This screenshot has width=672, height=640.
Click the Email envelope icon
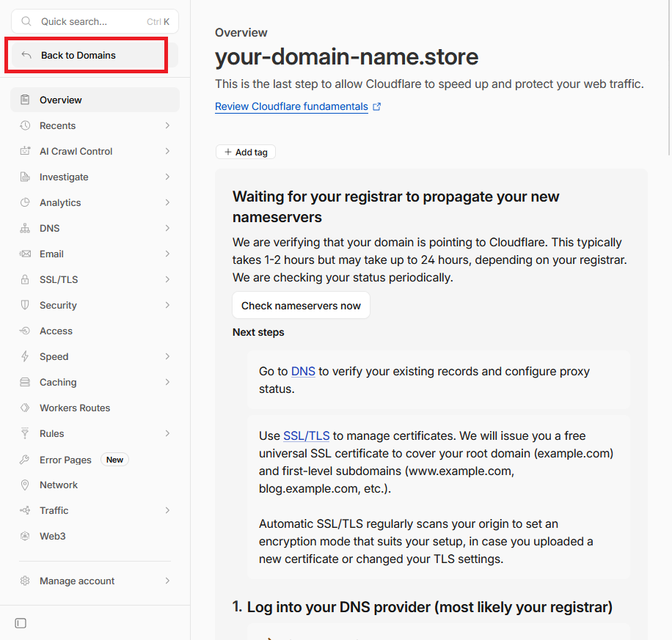click(25, 254)
